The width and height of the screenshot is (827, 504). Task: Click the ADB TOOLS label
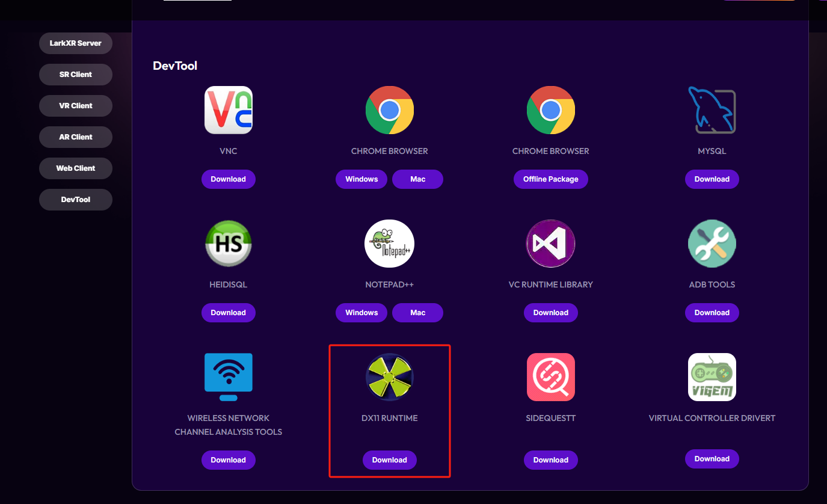(x=712, y=284)
